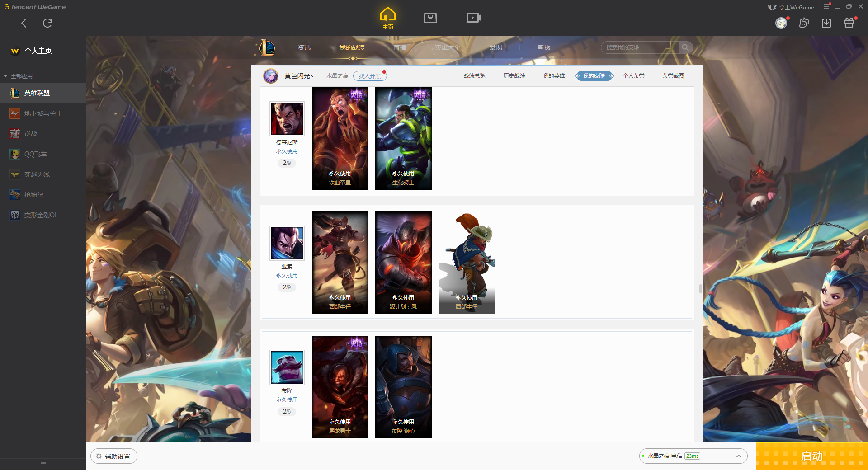Click the 启动 launch button

(x=811, y=456)
